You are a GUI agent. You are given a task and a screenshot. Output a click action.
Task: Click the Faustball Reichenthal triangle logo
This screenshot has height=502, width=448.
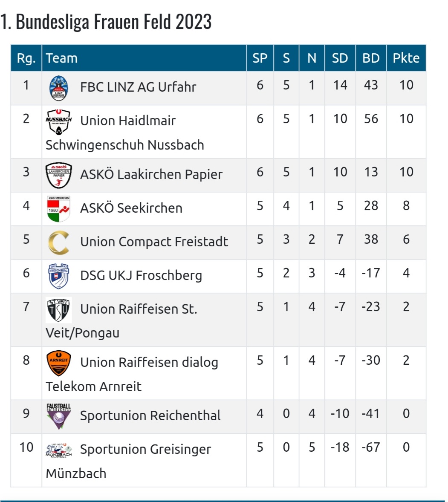point(58,416)
